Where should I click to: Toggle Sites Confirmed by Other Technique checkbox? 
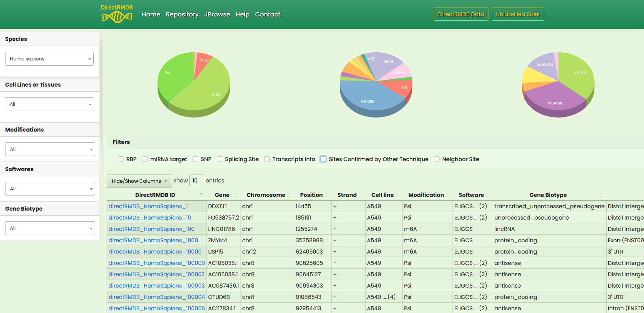pos(323,159)
